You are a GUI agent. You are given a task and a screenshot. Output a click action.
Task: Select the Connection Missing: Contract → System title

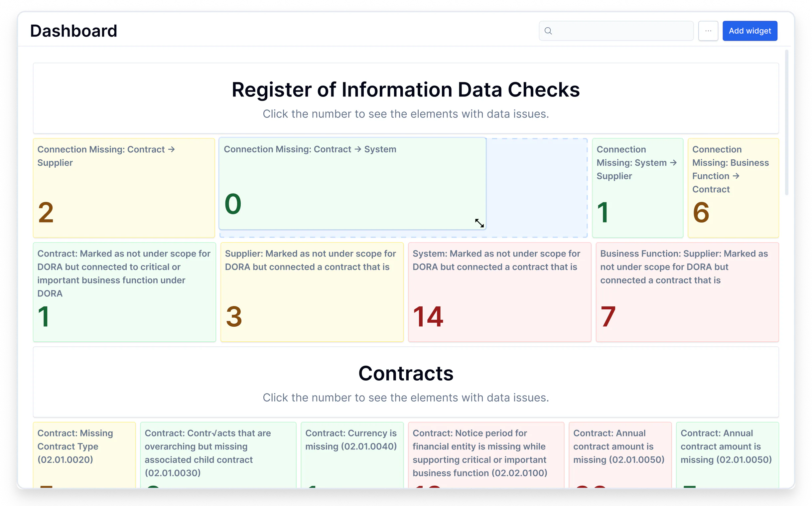(x=310, y=149)
